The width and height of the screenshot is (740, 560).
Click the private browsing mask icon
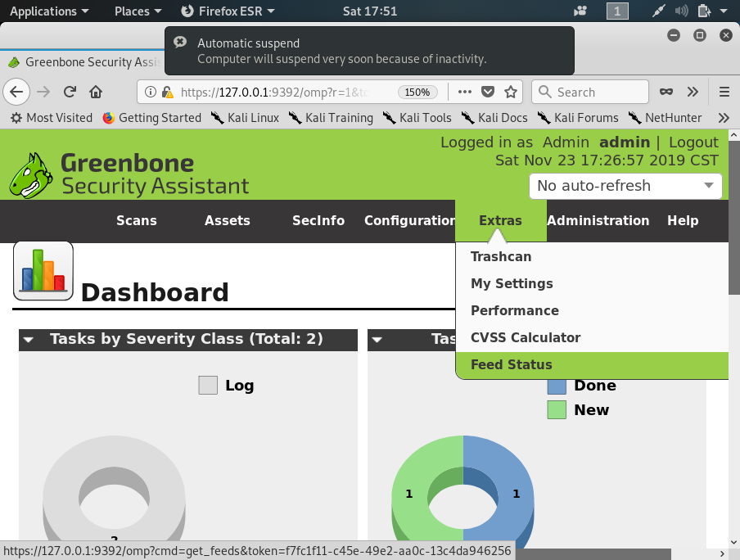pos(666,92)
